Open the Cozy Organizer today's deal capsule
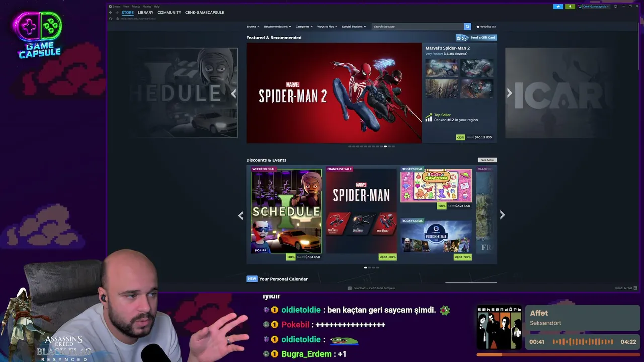The height and width of the screenshot is (362, 644). coord(436,186)
